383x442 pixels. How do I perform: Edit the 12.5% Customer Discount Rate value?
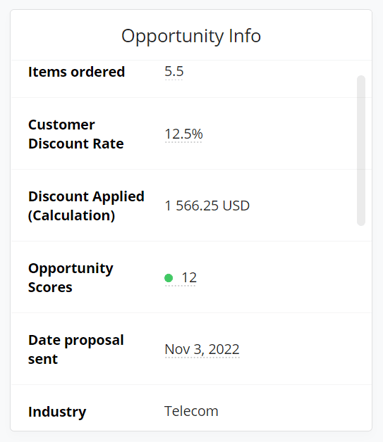coord(184,134)
